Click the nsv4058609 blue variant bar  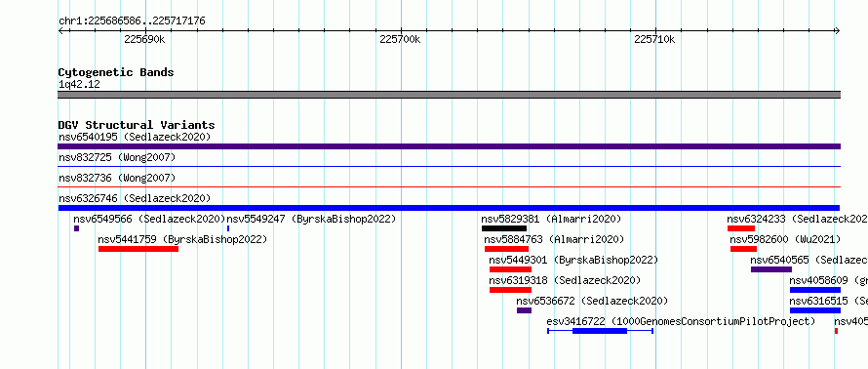pyautogui.click(x=815, y=290)
